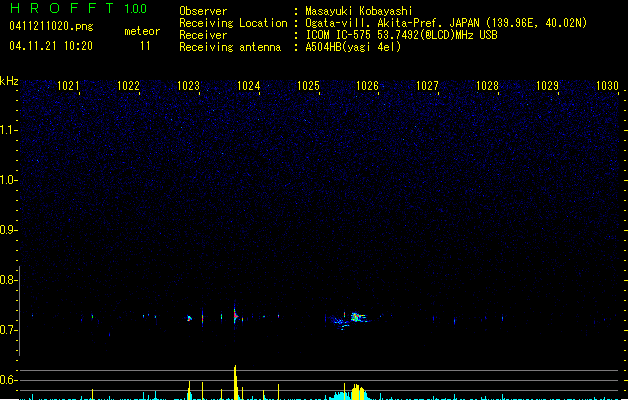Click the HROFFT 1.0.0 title text
Image resolution: width=629 pixels, height=400 pixels.
coord(78,8)
